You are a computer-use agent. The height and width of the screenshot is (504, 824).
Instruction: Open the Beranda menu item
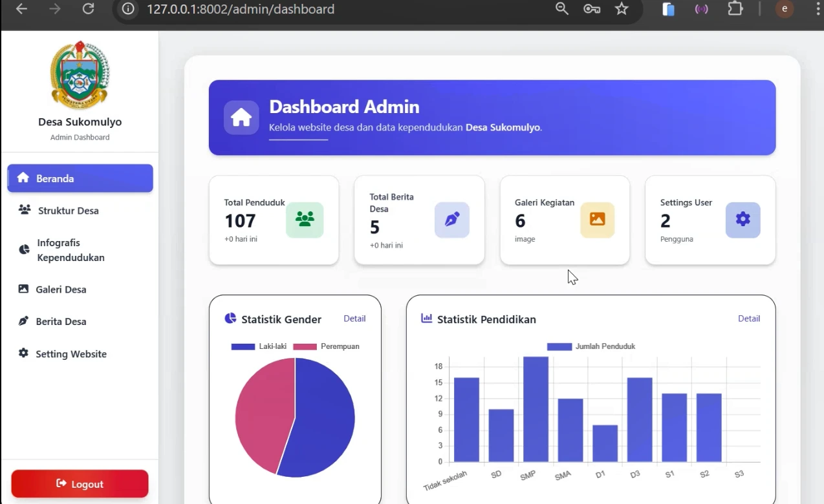[55, 178]
